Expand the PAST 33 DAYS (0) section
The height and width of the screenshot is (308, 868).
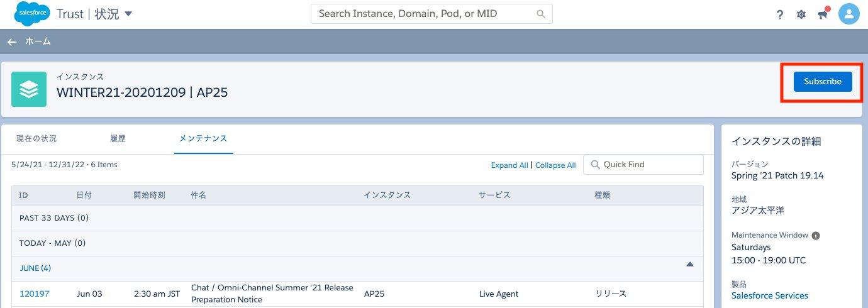click(x=357, y=218)
